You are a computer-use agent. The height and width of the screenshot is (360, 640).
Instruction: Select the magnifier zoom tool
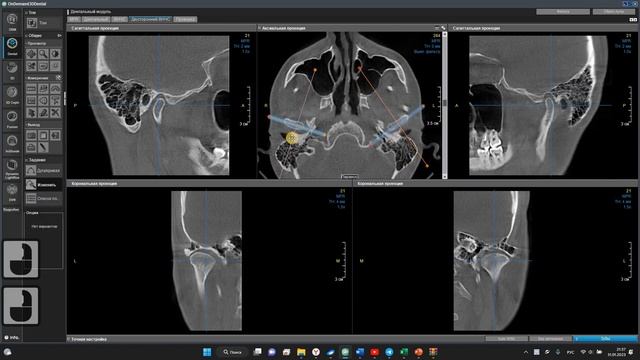43,54
